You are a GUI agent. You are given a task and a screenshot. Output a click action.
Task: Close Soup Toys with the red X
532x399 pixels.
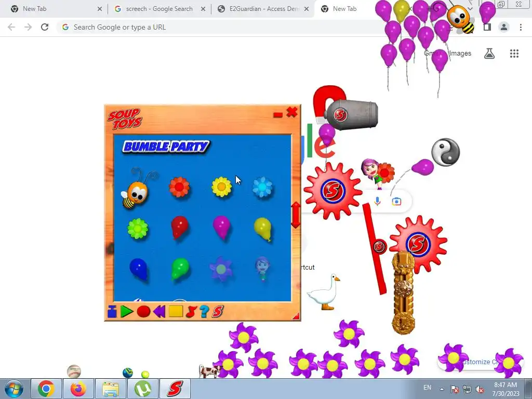[x=292, y=112]
